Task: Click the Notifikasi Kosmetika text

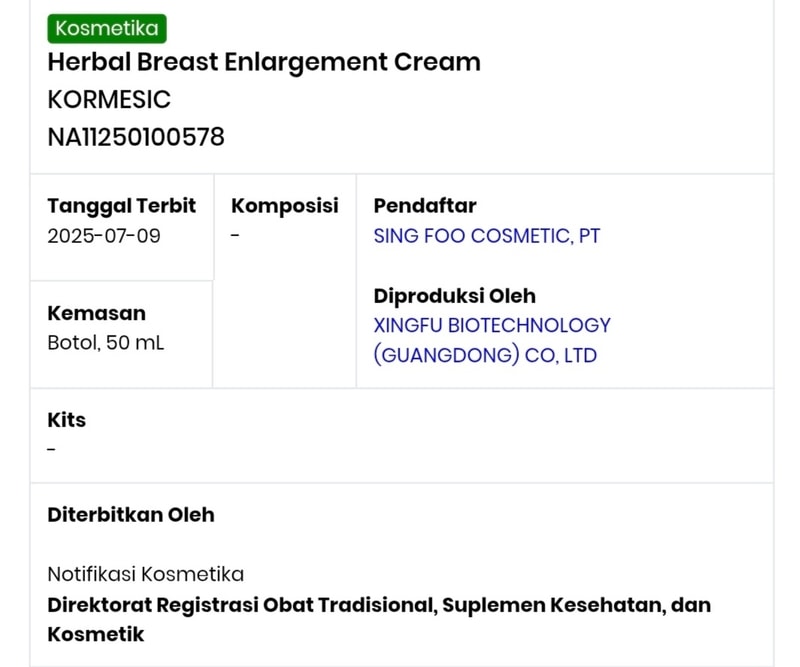Action: click(146, 574)
